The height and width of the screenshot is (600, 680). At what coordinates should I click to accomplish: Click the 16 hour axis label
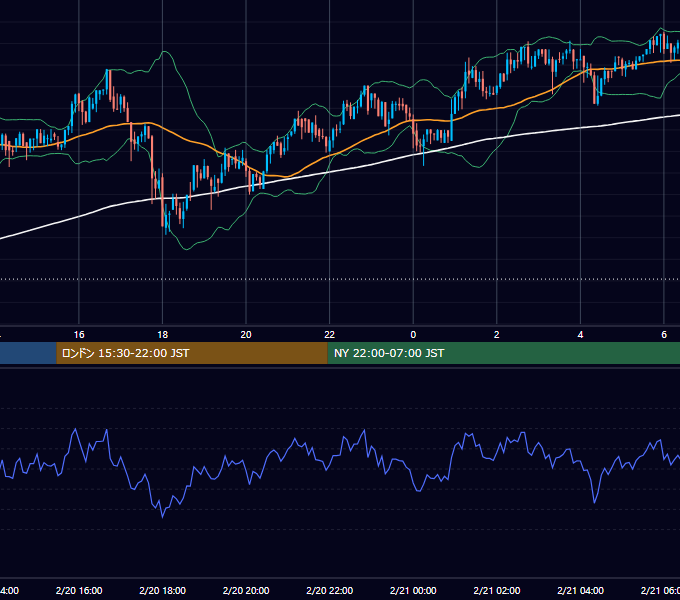79,335
